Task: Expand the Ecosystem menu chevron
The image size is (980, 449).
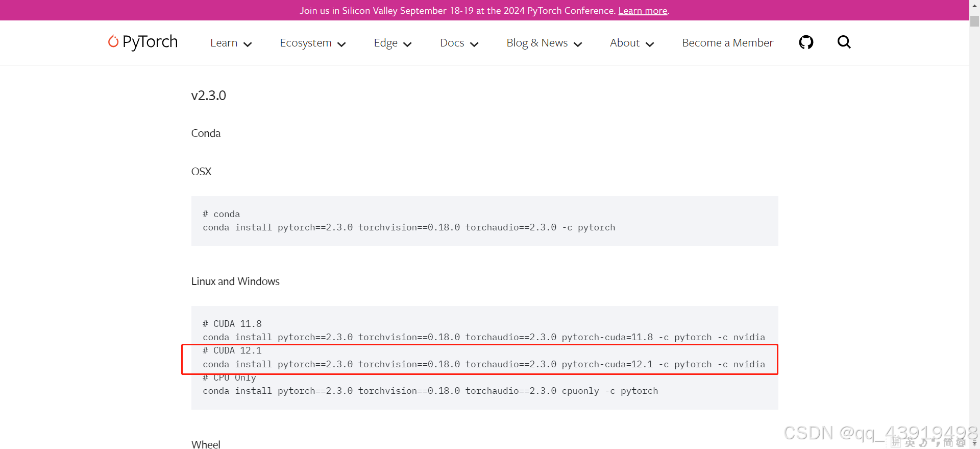Action: pos(342,44)
